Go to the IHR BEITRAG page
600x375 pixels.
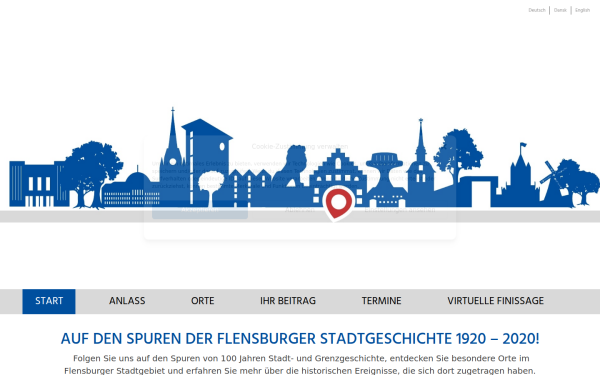point(288,301)
